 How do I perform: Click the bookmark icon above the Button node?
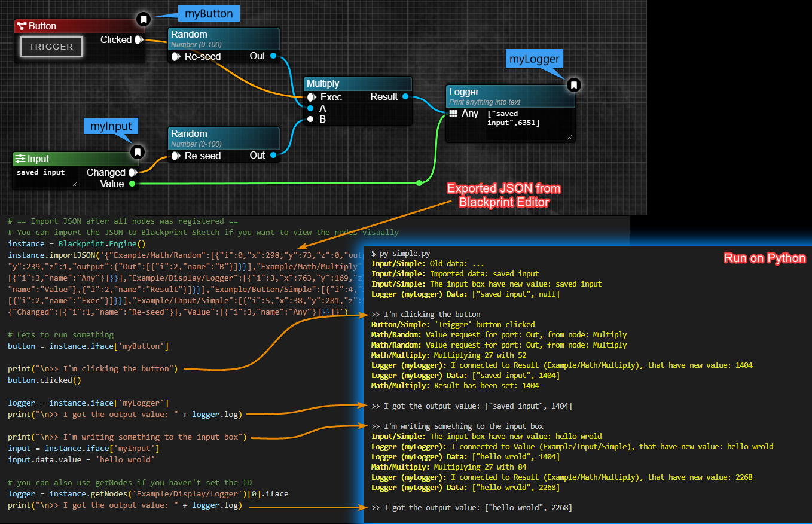click(x=143, y=19)
